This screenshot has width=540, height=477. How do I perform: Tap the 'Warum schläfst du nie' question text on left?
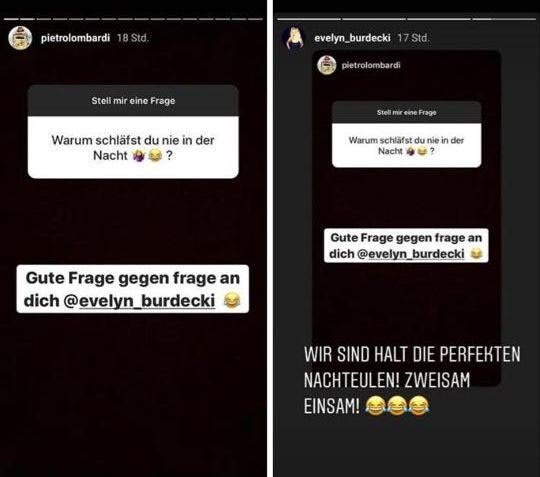tap(133, 148)
